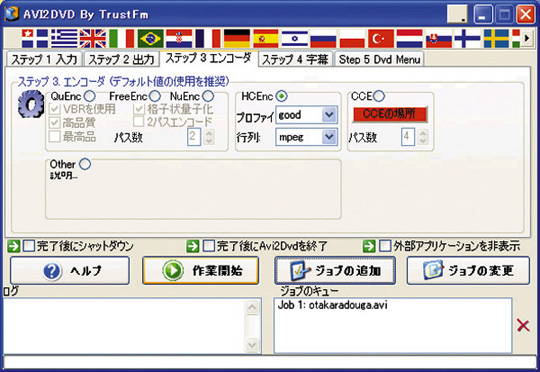540x372 pixels.
Task: Click the red CCEの場所 button
Action: (x=390, y=114)
